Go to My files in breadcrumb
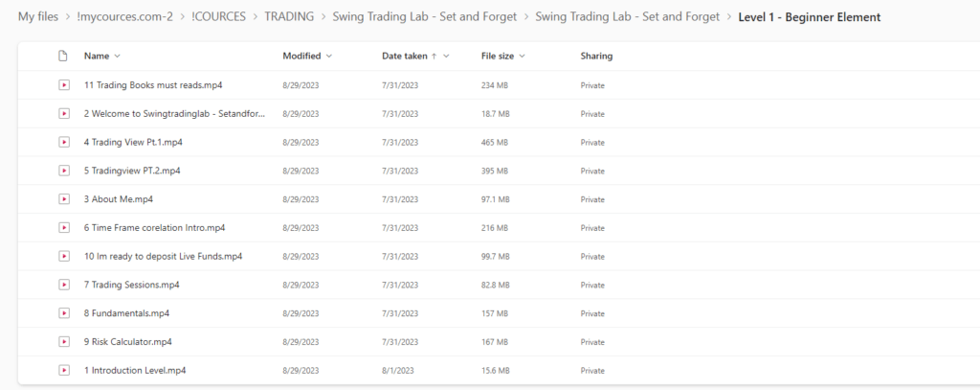Image resolution: width=980 pixels, height=390 pixels. 38,17
